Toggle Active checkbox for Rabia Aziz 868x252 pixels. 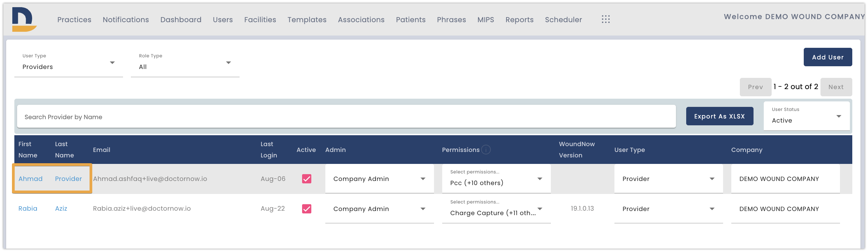point(307,209)
